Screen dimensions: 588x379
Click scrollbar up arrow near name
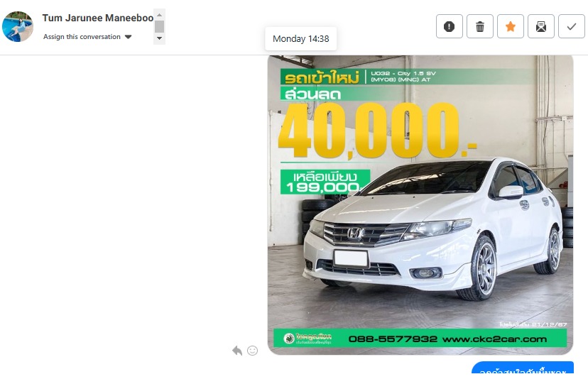159,15
